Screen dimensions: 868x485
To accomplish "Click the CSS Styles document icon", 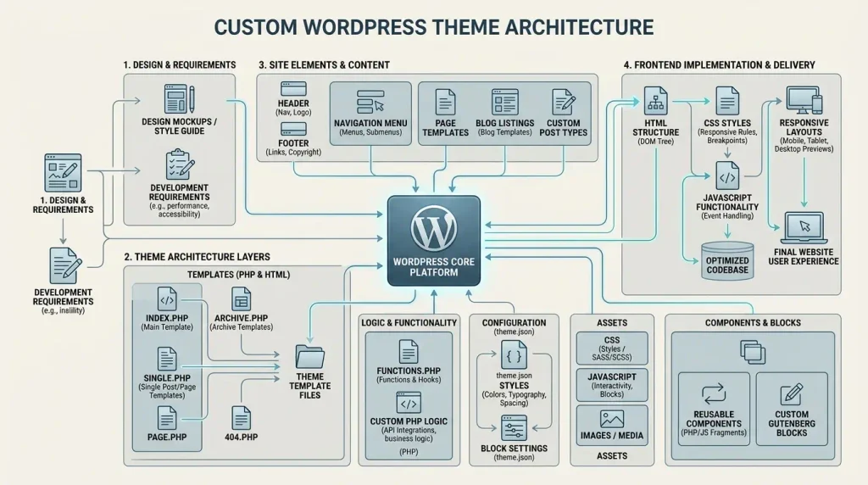I will tap(727, 101).
